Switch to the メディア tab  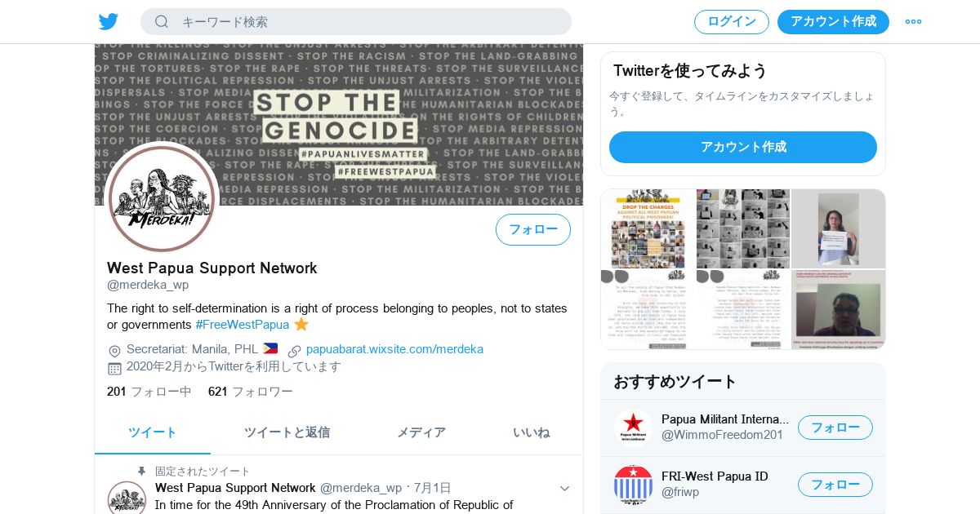tap(421, 432)
